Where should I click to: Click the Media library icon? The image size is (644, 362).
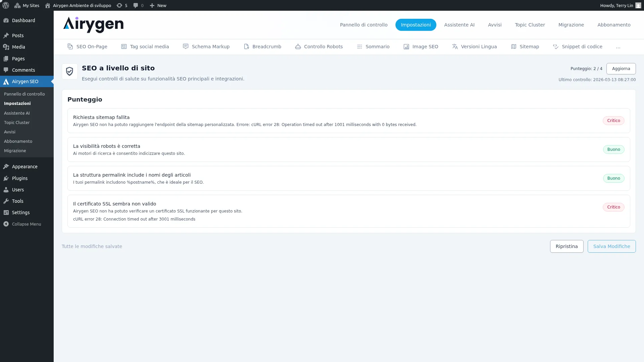pos(6,47)
